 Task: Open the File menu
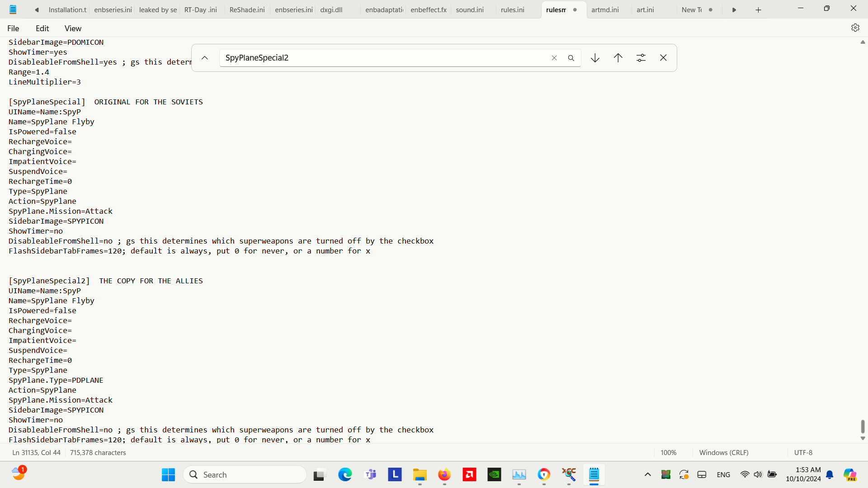point(13,28)
